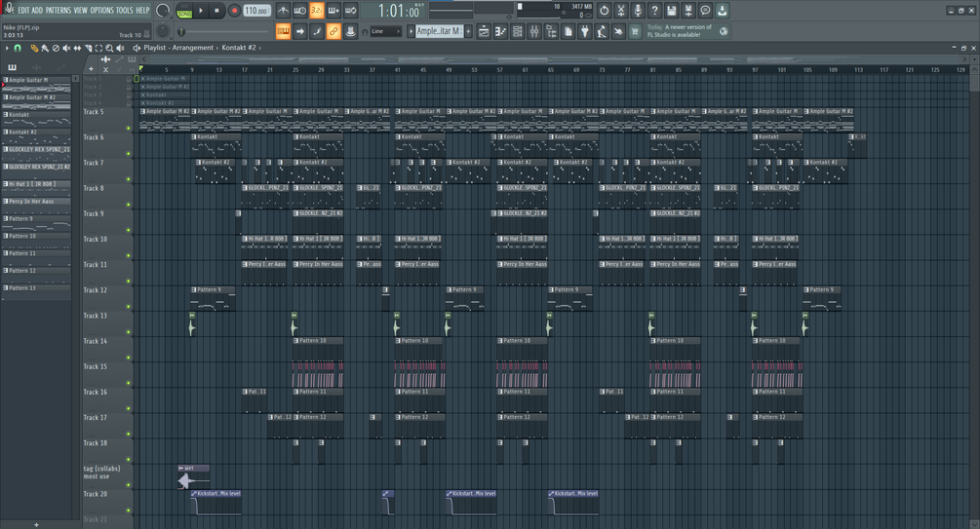Click the 110.000 tempo field

click(x=256, y=11)
